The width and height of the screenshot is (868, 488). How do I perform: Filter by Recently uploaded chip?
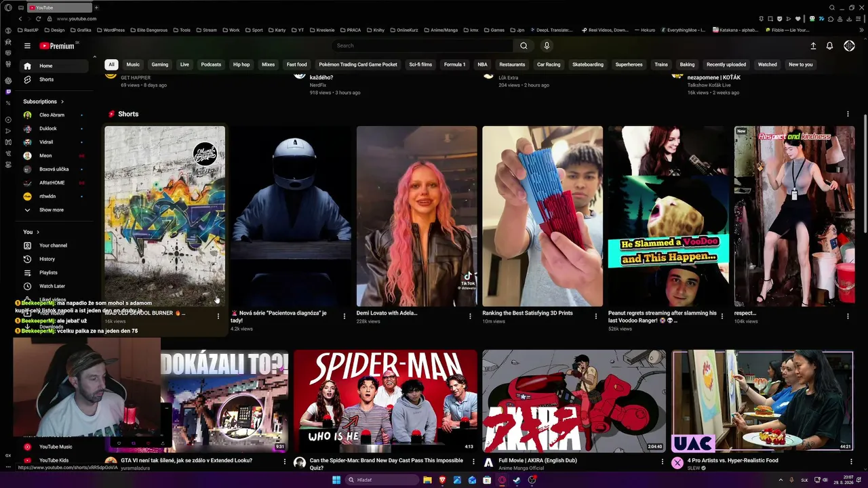tap(726, 64)
